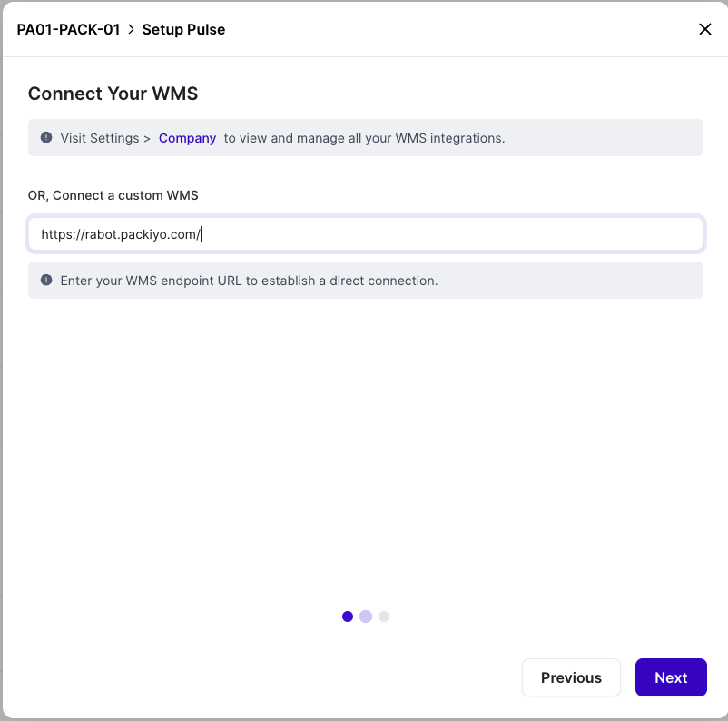Click the breadcrumb chevron separator
728x721 pixels.
(131, 29)
